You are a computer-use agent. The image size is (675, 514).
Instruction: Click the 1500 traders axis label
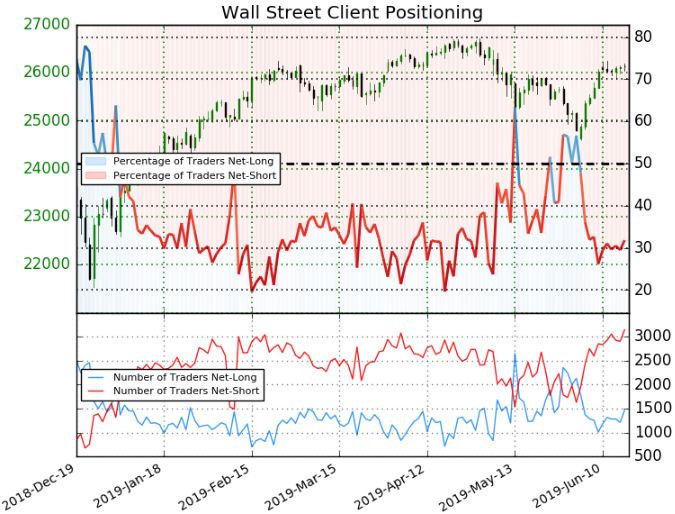(x=653, y=408)
